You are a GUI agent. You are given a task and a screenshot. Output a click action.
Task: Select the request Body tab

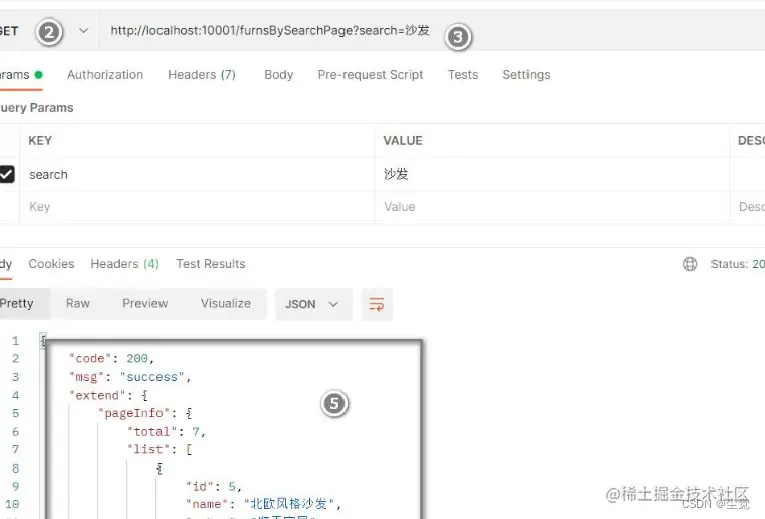pos(279,75)
